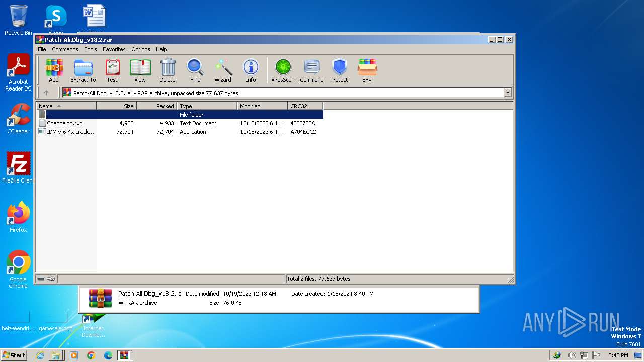Launch Firefox from the desktop
Screen dimensions: 644x362
(18, 217)
